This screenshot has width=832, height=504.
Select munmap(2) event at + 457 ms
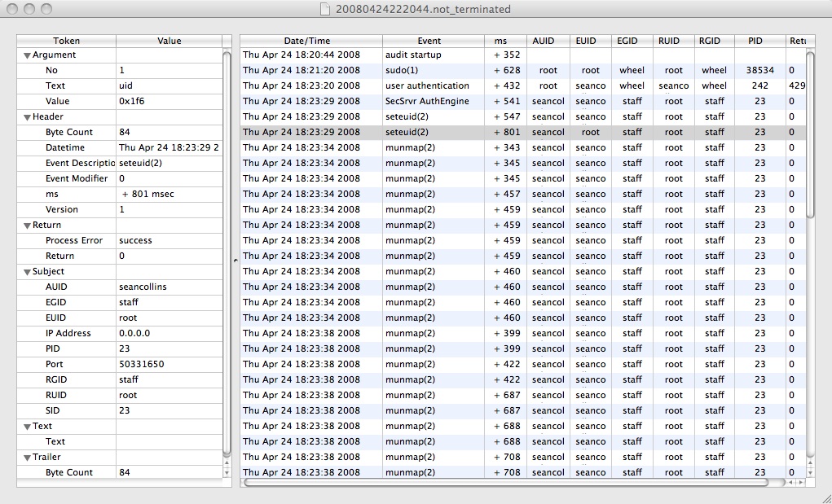click(522, 194)
